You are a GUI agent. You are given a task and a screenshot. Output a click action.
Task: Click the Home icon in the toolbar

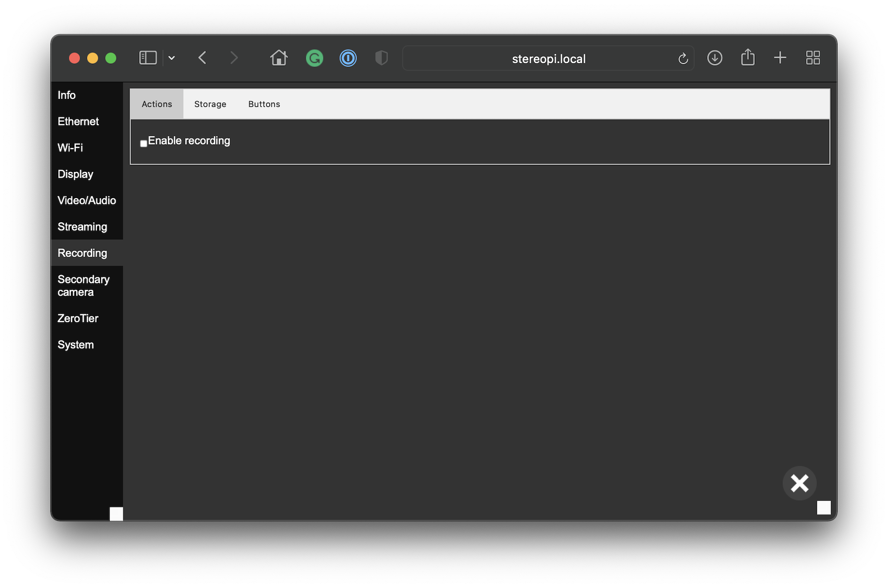[x=278, y=58]
